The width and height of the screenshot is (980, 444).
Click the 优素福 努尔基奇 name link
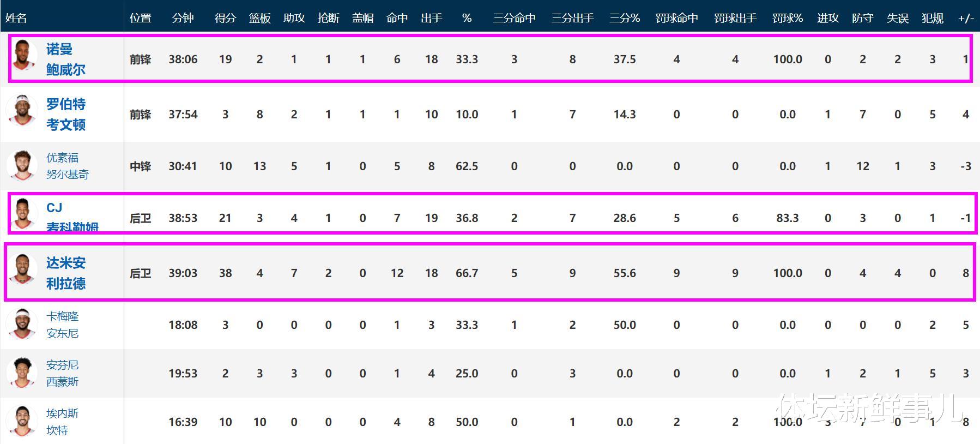(67, 166)
